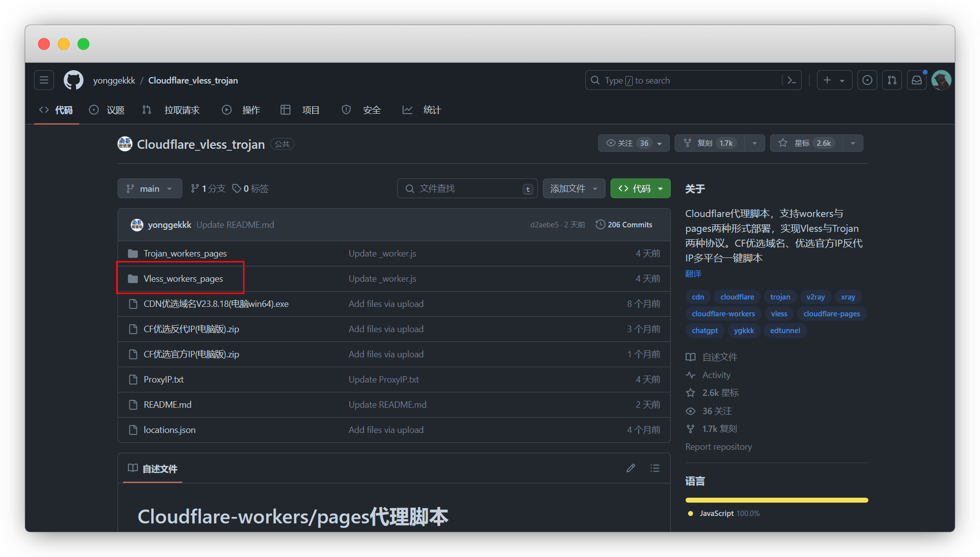Expand the main branch dropdown
This screenshot has height=557, width=980.
150,188
